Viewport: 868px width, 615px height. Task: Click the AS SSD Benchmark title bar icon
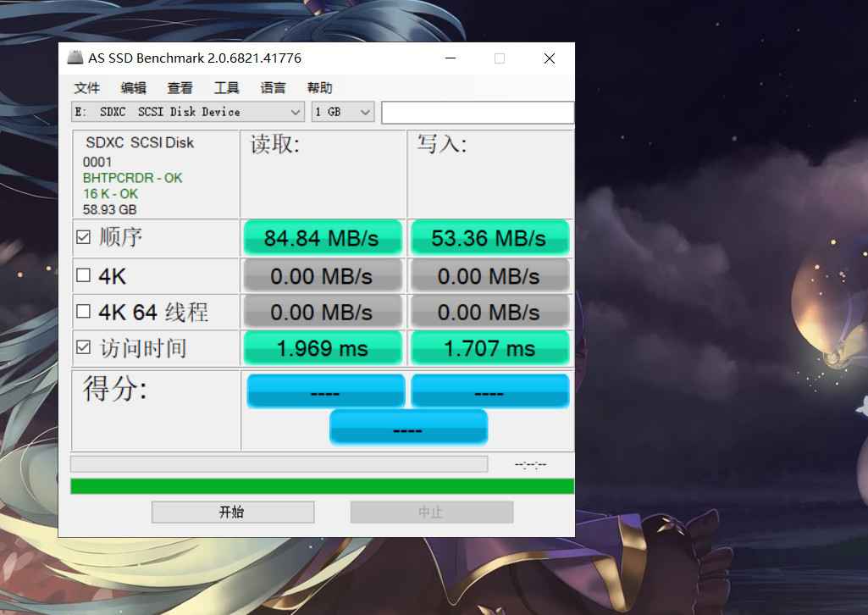point(75,58)
